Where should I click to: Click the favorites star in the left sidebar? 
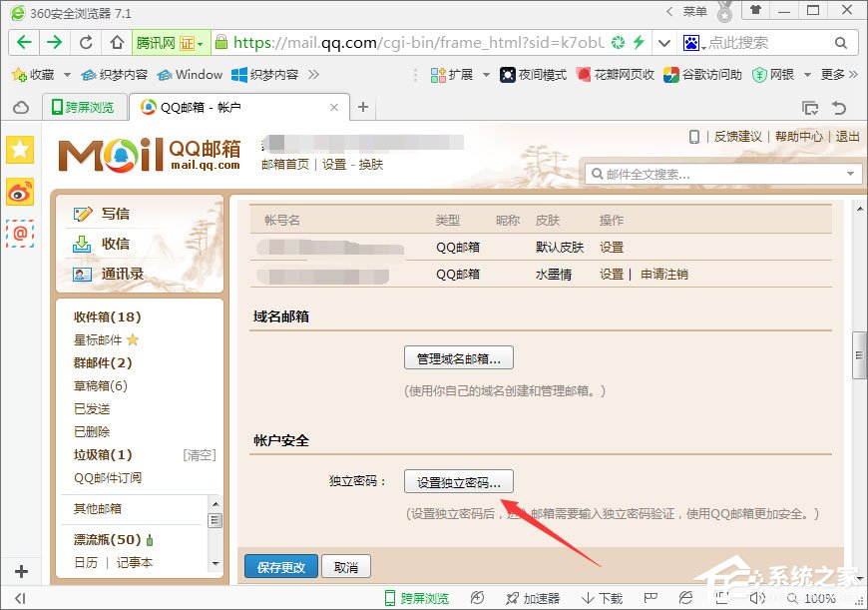pos(21,150)
